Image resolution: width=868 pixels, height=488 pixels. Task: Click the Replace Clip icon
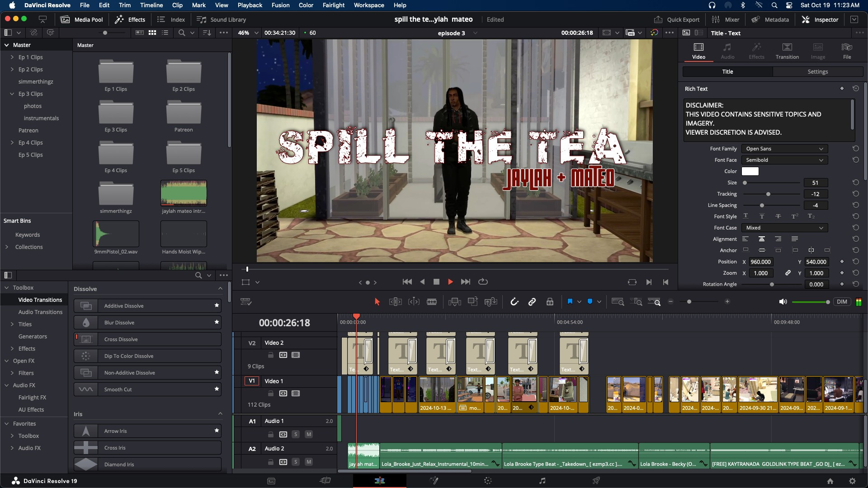click(491, 302)
